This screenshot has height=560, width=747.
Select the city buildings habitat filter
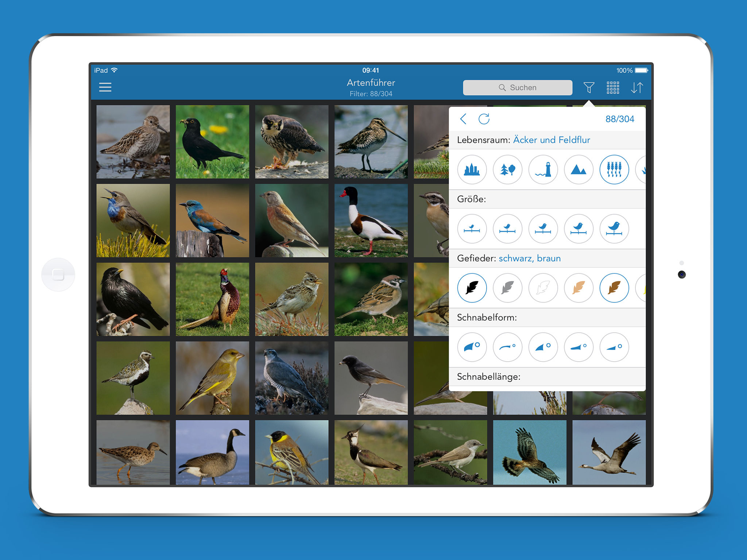pos(472,170)
